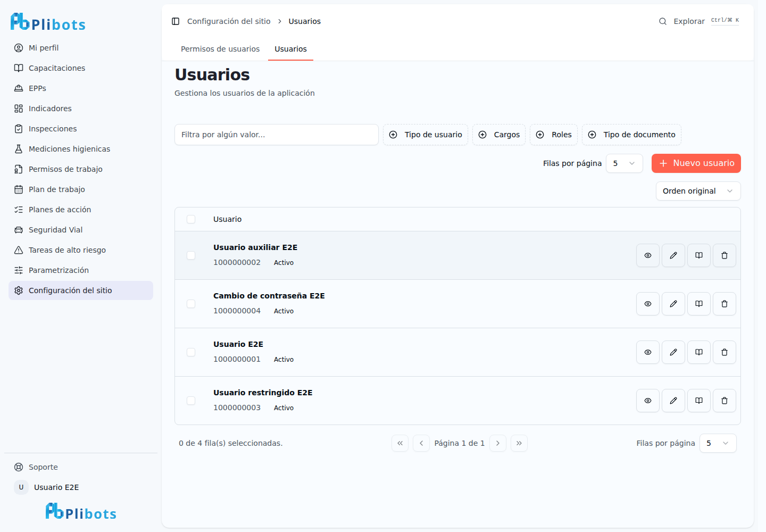Delete Usuario auxiliar E2E with trash icon
The width and height of the screenshot is (766, 532).
[x=725, y=255]
